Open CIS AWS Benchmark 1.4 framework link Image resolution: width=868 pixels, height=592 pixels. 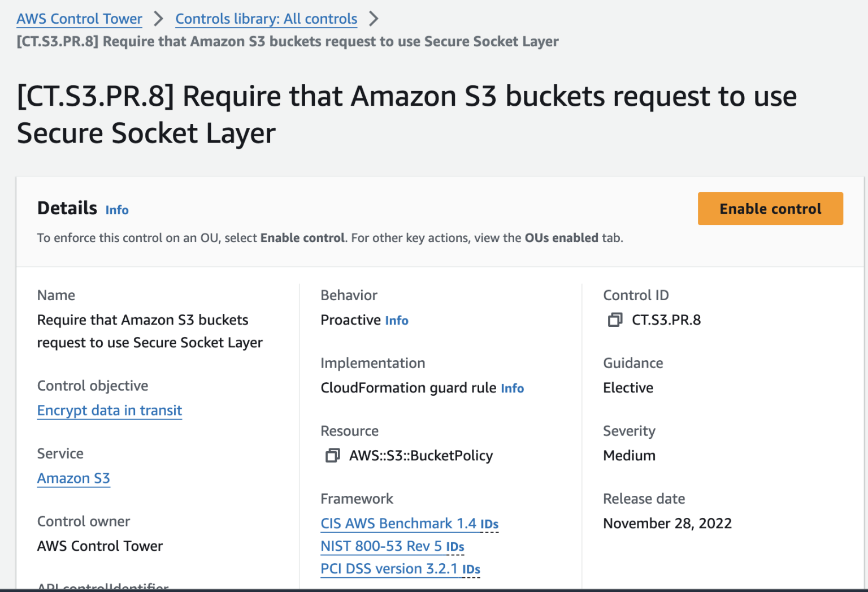(398, 524)
